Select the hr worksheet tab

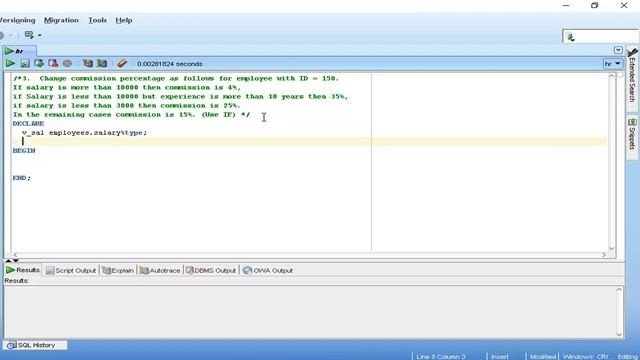[x=19, y=51]
